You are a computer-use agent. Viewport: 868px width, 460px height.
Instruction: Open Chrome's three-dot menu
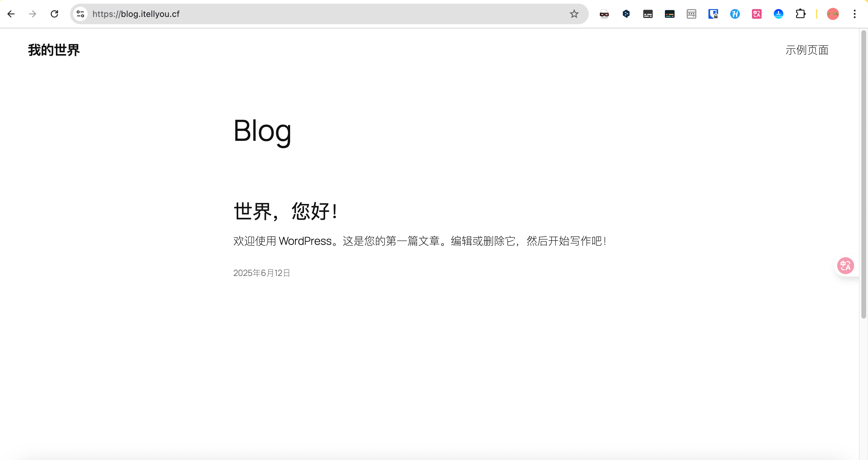point(855,14)
